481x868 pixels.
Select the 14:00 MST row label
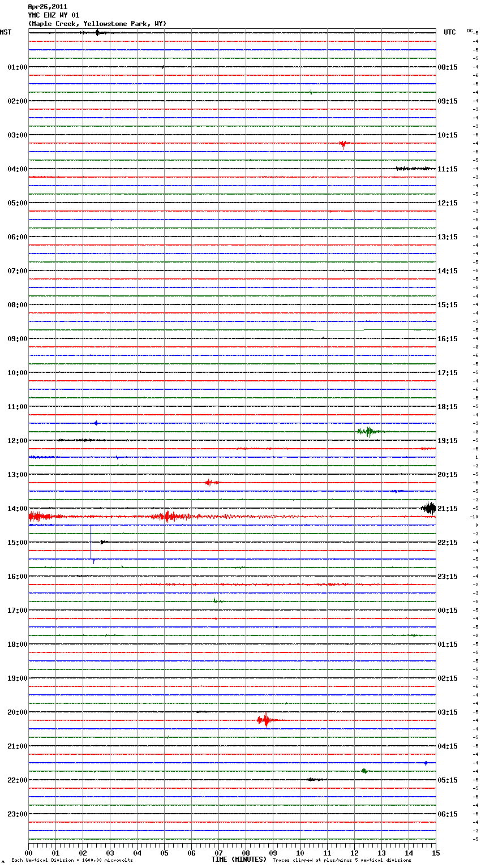coord(18,509)
